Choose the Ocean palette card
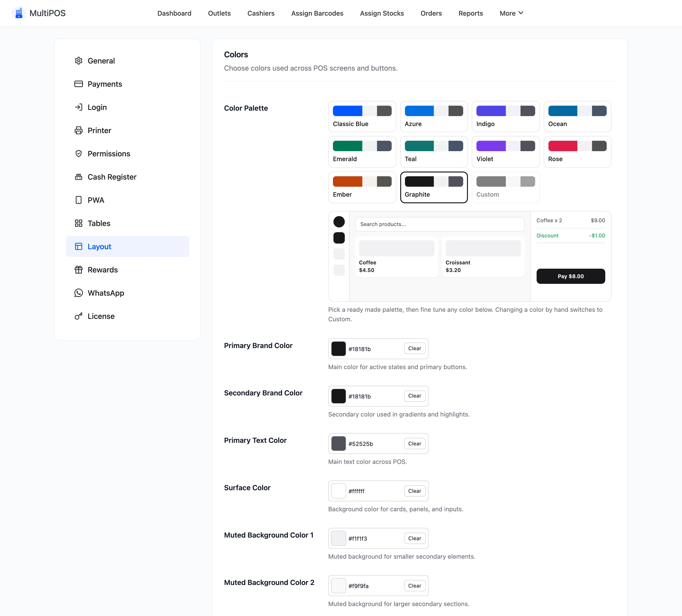 pyautogui.click(x=577, y=116)
